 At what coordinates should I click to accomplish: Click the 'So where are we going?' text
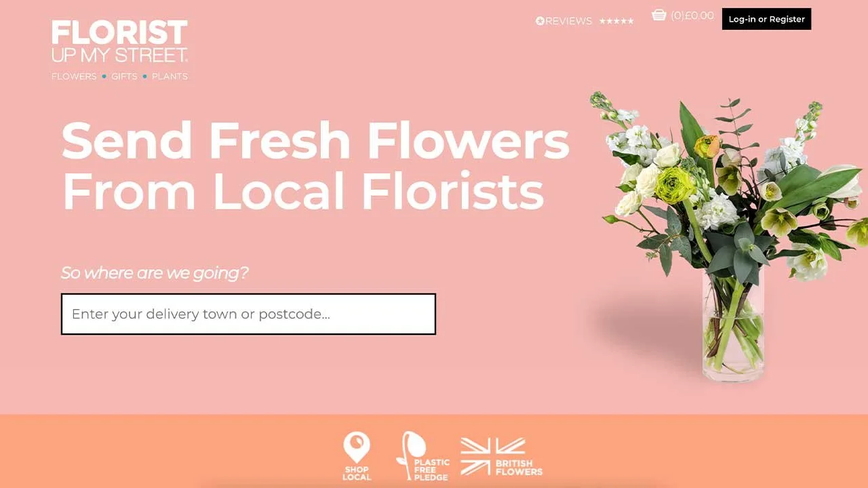(155, 273)
